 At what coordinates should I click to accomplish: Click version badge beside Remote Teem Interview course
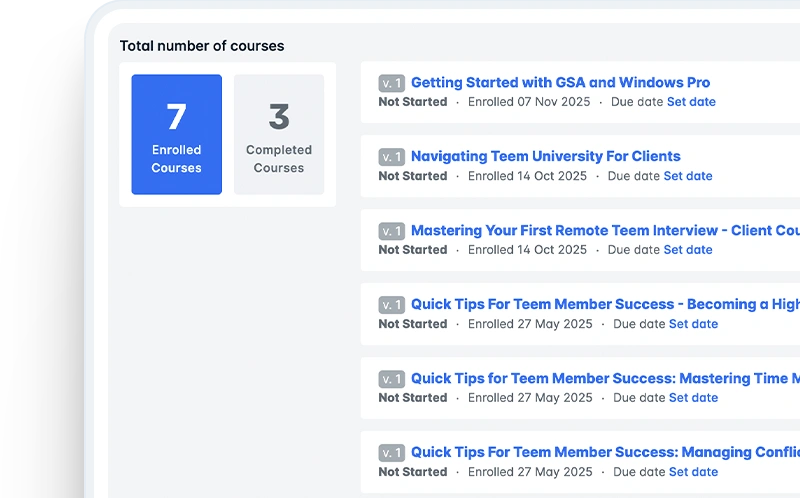[x=391, y=232]
